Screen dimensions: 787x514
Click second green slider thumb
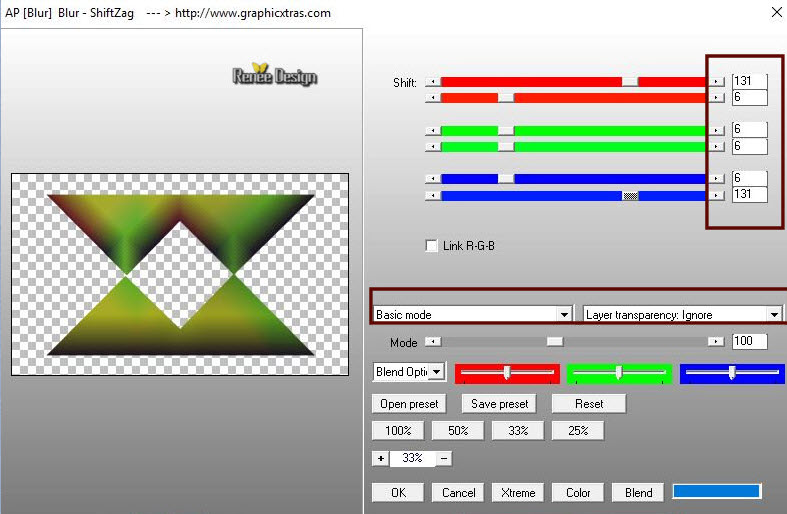pos(506,147)
